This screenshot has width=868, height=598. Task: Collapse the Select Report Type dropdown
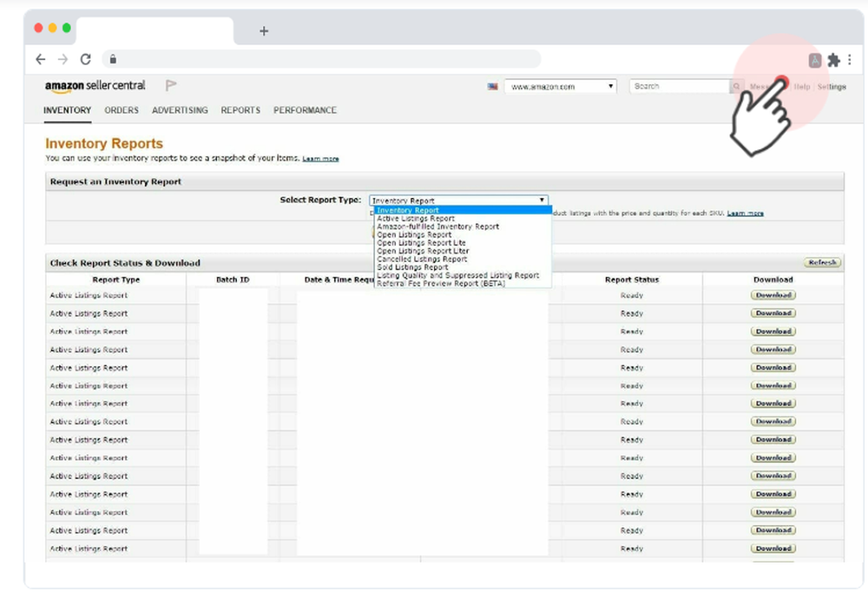458,200
